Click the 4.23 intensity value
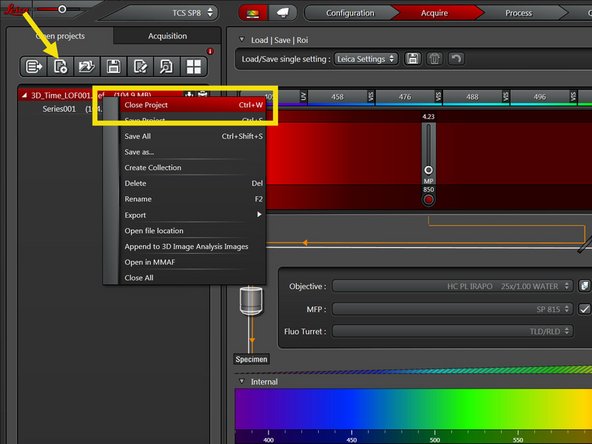 (x=428, y=117)
